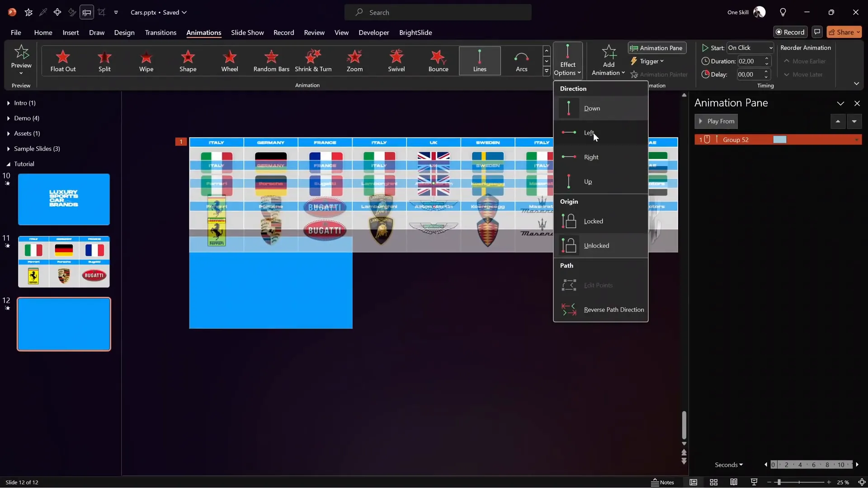Switch to Slide Sorter view
This screenshot has width=868, height=488.
pyautogui.click(x=714, y=482)
